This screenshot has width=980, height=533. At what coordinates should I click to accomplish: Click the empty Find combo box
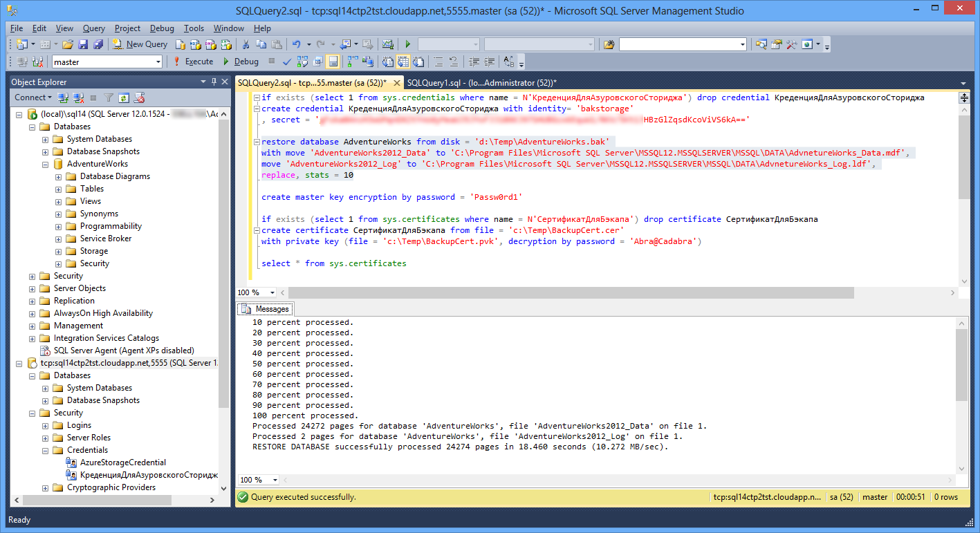683,44
